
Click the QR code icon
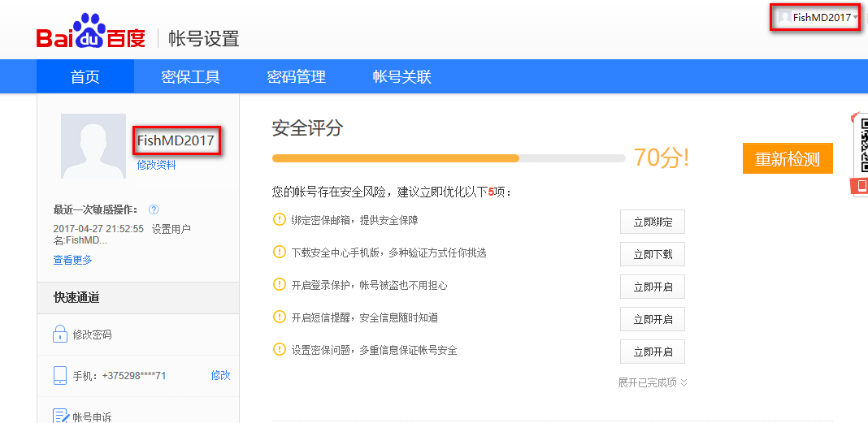[859, 146]
